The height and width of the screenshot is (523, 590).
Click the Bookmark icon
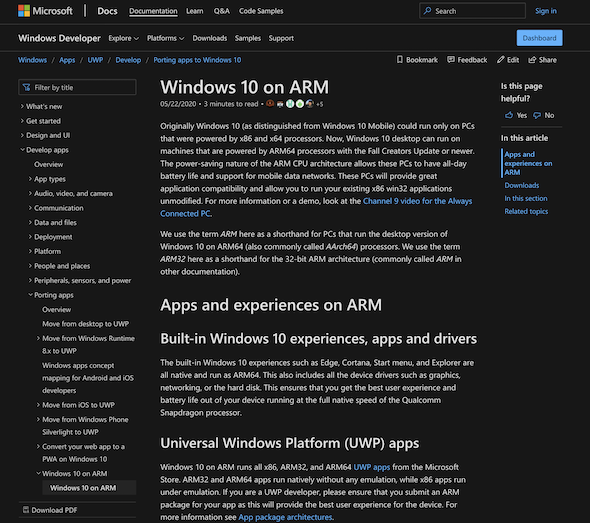400,60
